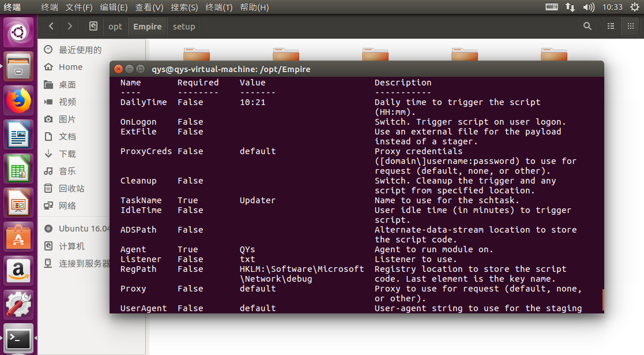
Task: Click the DailyTime value 10:21
Action: tap(253, 102)
